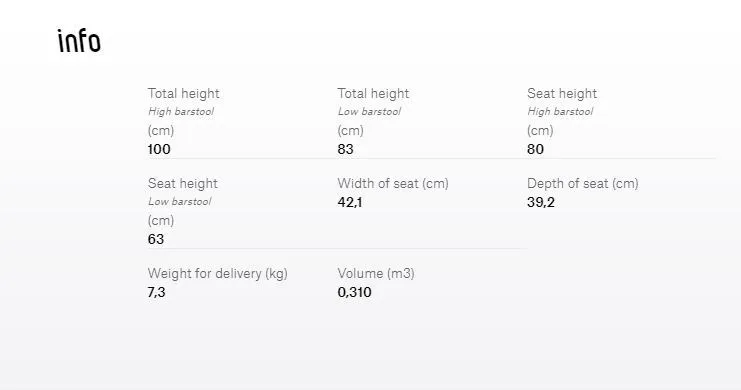This screenshot has width=741, height=390.
Task: Click the italic Low barstool text under Total height
Action: tap(369, 112)
